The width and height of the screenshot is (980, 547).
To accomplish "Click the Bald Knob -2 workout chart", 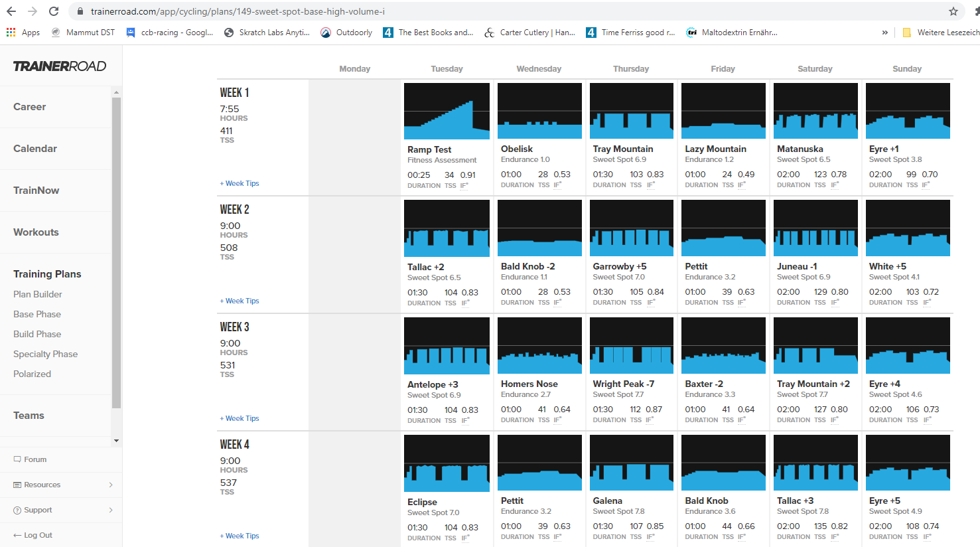I will pyautogui.click(x=539, y=228).
